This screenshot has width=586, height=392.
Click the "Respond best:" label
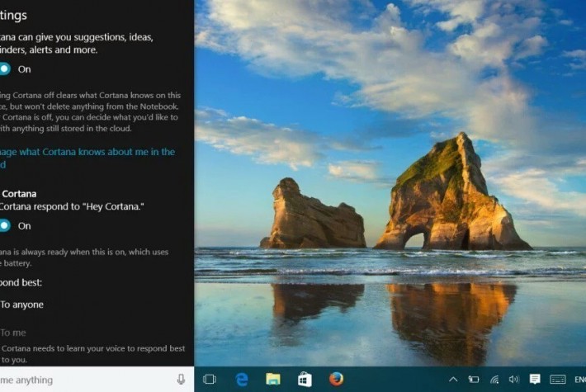pos(21,282)
